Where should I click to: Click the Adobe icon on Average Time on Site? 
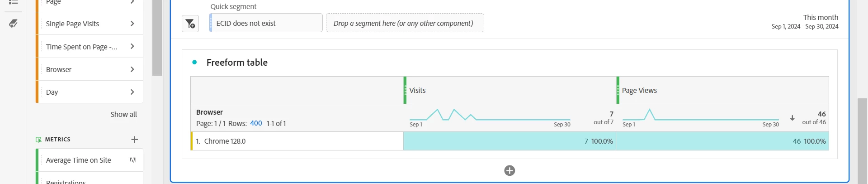[x=132, y=160]
